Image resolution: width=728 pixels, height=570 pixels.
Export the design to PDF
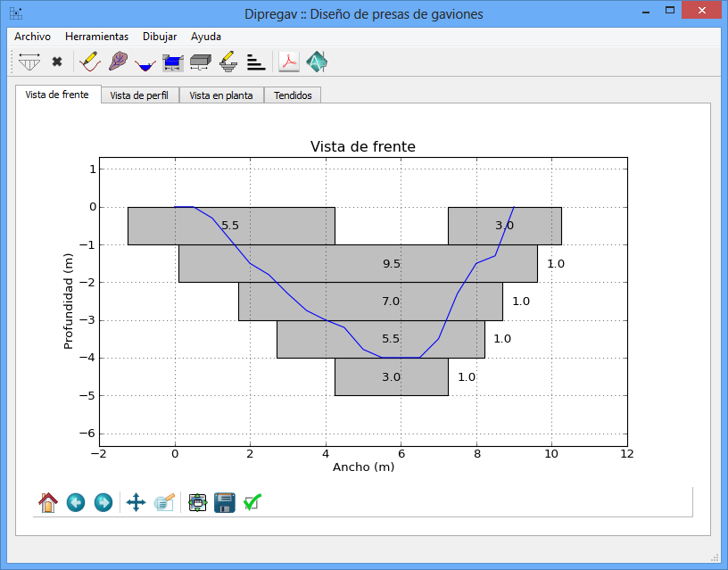[x=289, y=62]
